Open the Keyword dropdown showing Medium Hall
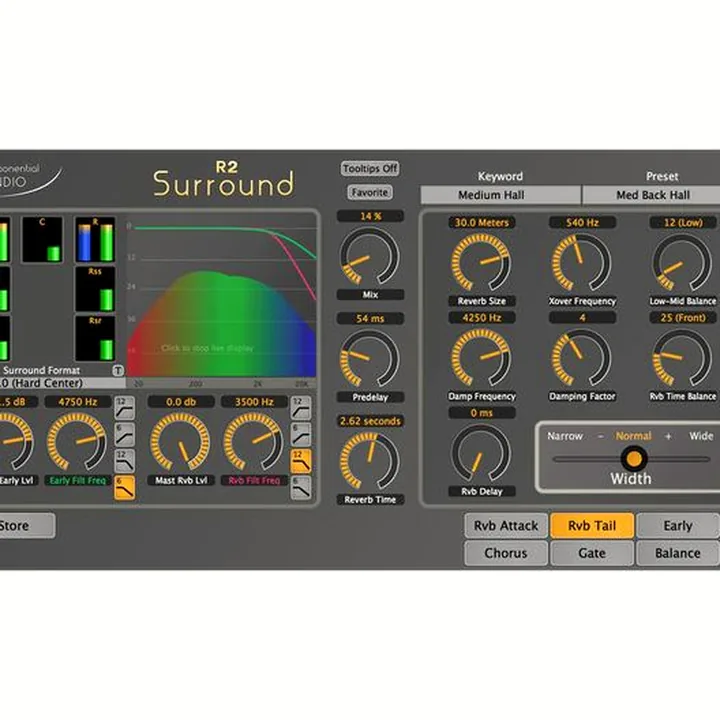This screenshot has height=720, width=720. click(x=501, y=195)
